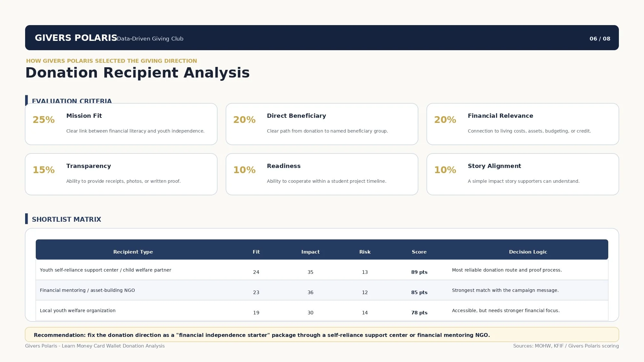
Task: Click the 'Learn Money Card Wallet' footer text
Action: [95, 346]
